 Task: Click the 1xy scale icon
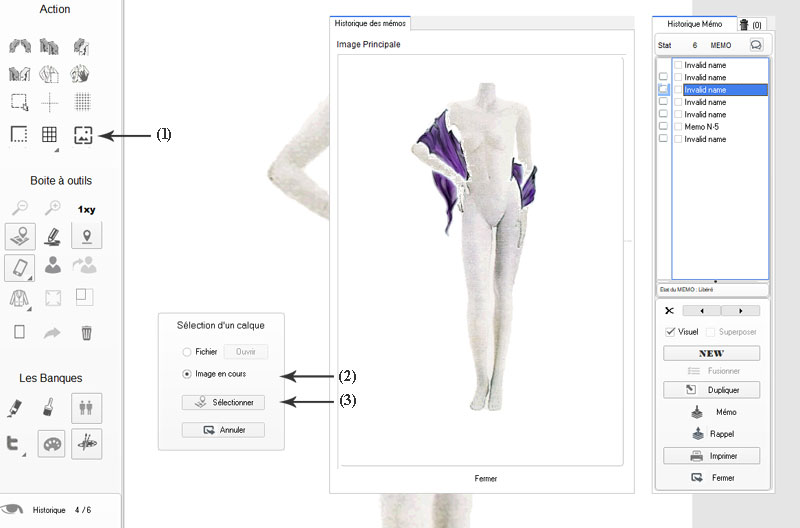(x=86, y=209)
